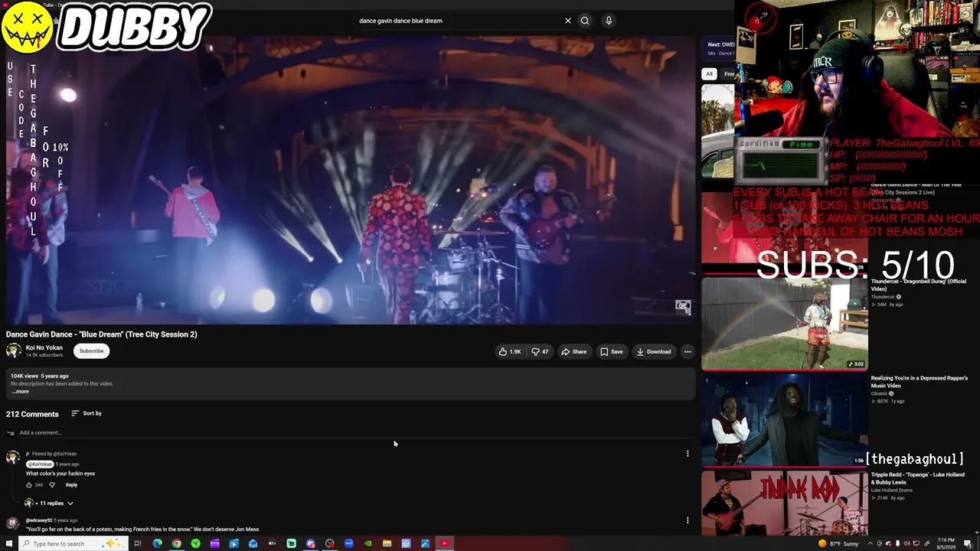The height and width of the screenshot is (551, 980).
Task: Like the Blue Dream video
Action: click(510, 351)
